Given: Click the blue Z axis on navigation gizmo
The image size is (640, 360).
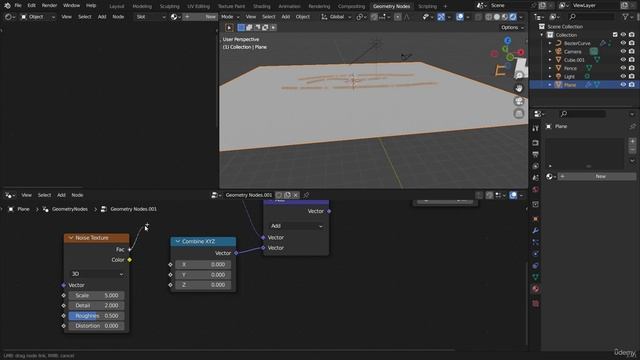Looking at the screenshot, I should click(507, 40).
